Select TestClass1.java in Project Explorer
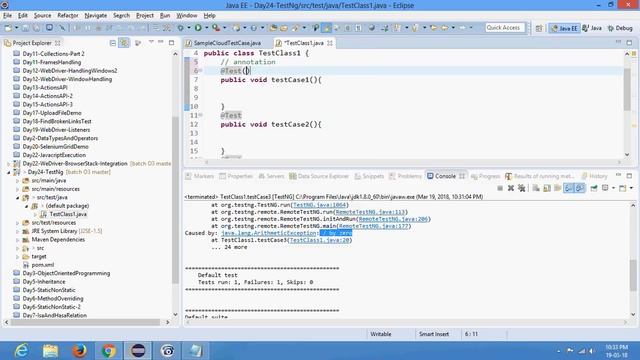The width and height of the screenshot is (640, 360). pos(68,214)
